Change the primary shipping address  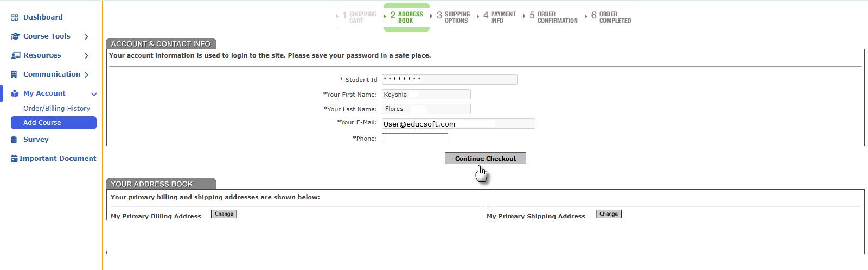click(608, 214)
